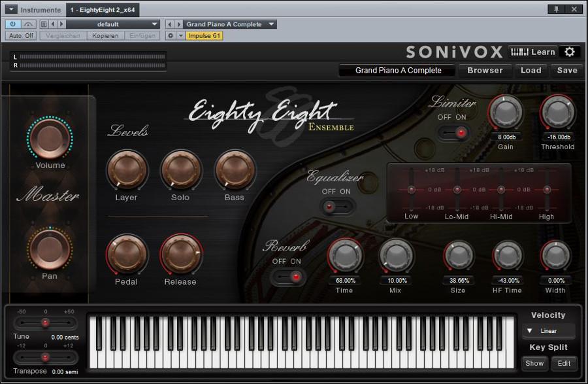The width and height of the screenshot is (588, 384).
Task: Click the MIDI Learn keyboard button
Action: [533, 52]
